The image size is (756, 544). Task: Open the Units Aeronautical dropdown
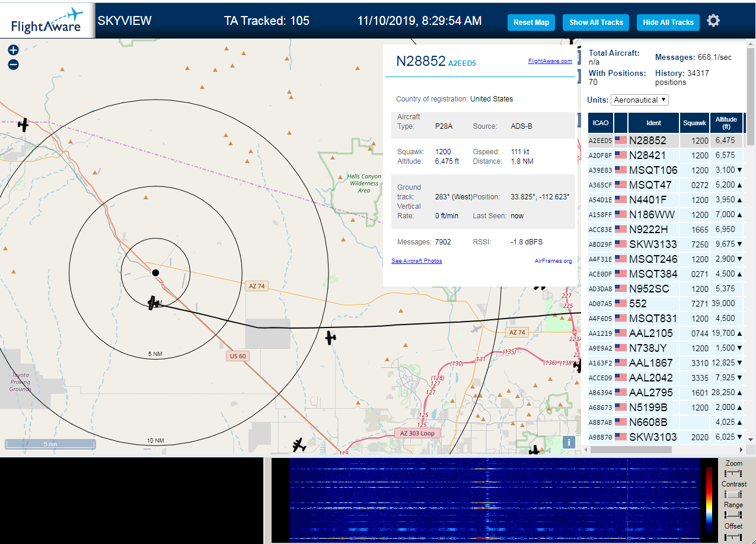click(640, 100)
